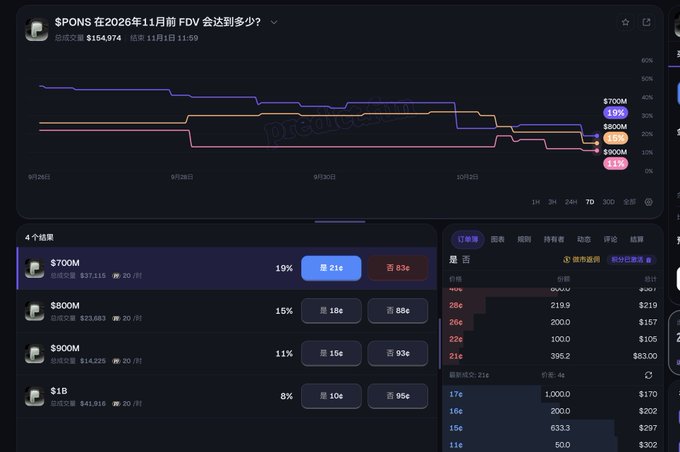Click the $700M 19% chart legend badge
680x452 pixels.
pos(615,113)
